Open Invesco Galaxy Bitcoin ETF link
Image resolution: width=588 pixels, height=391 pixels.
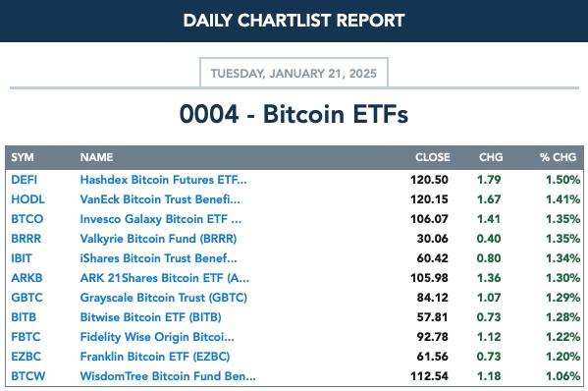pos(161,219)
